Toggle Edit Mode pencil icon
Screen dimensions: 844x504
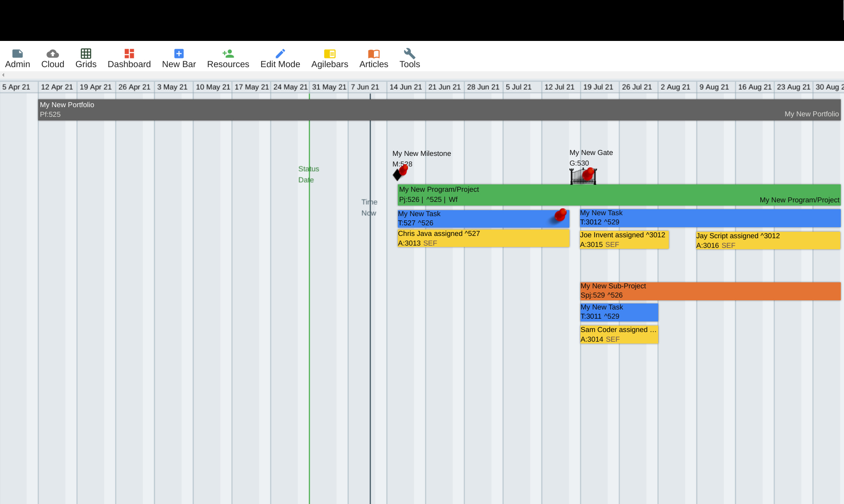(280, 54)
